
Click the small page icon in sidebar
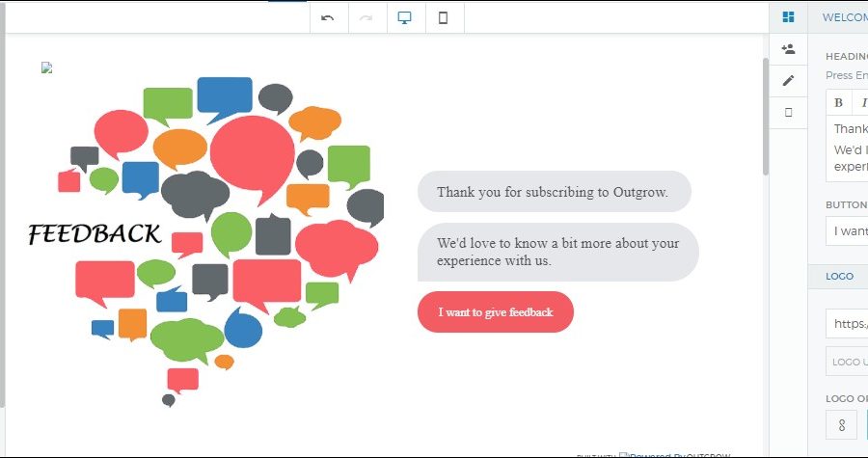coord(788,112)
